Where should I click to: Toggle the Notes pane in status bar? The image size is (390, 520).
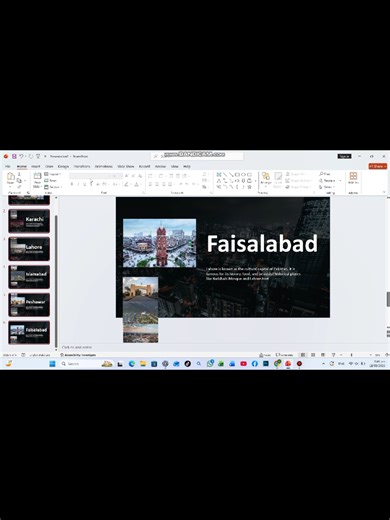pos(265,355)
